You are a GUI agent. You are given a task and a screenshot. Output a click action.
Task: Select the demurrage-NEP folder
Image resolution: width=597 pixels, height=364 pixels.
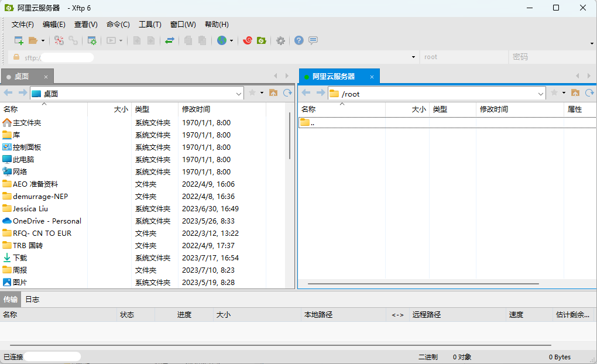point(40,197)
